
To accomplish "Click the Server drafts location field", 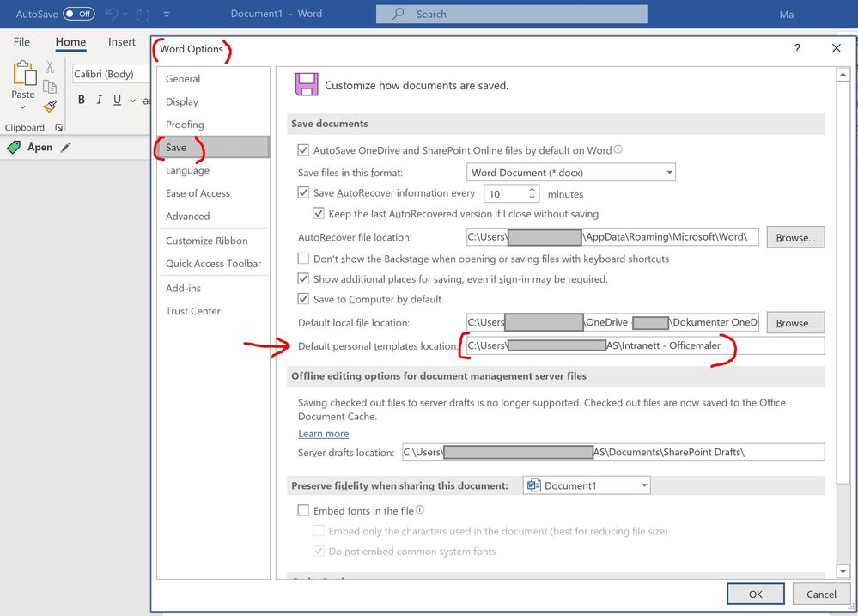I will coord(613,452).
